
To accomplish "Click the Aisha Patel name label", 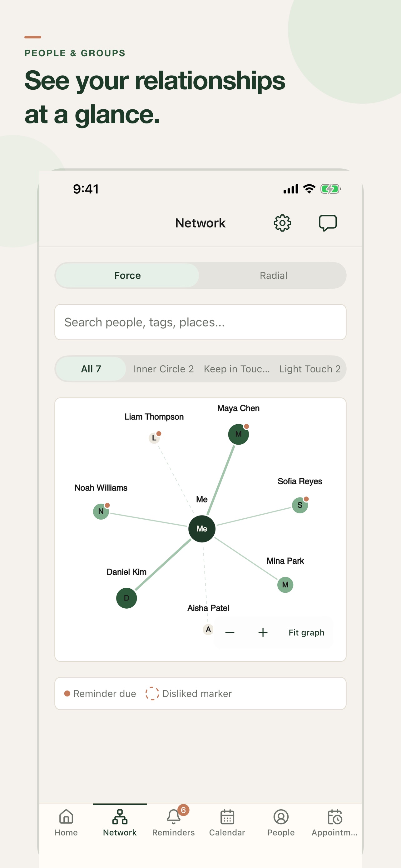I will (208, 608).
